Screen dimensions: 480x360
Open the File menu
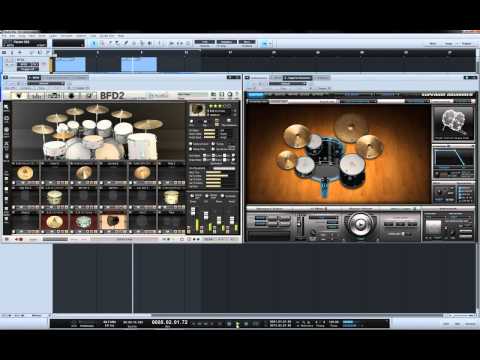tap(5, 36)
